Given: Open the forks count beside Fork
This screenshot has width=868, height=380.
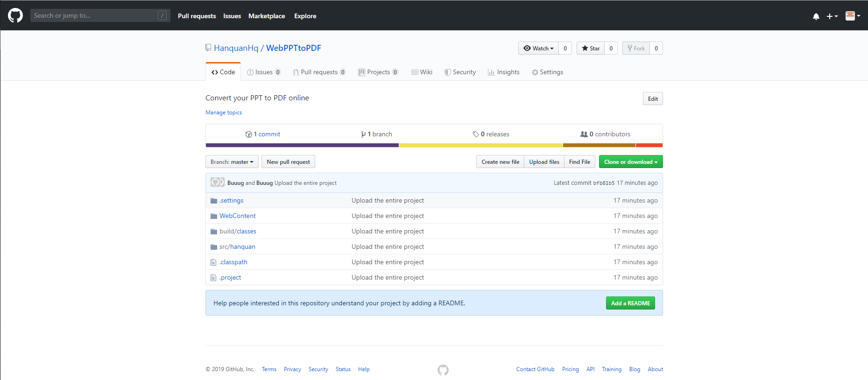Looking at the screenshot, I should [656, 48].
